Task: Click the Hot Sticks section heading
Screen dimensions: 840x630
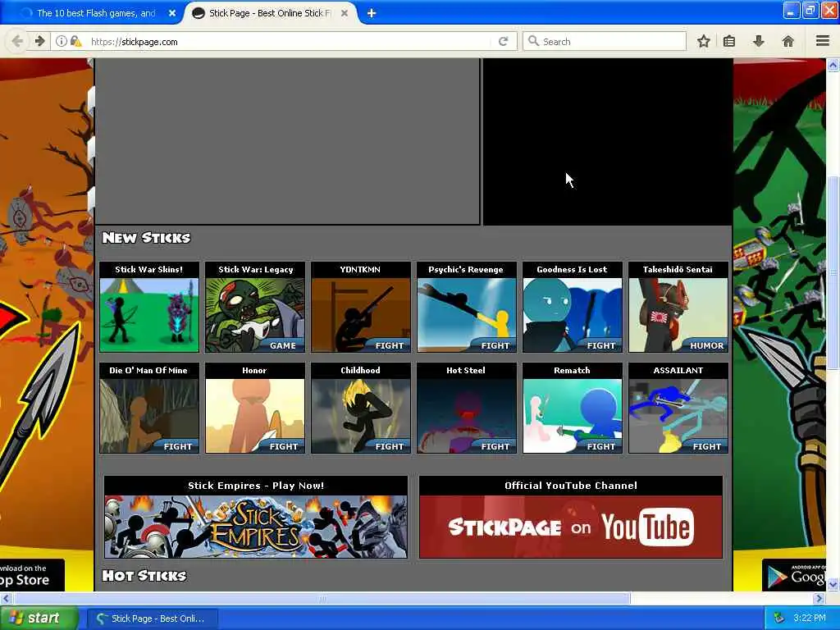Action: pyautogui.click(x=144, y=575)
